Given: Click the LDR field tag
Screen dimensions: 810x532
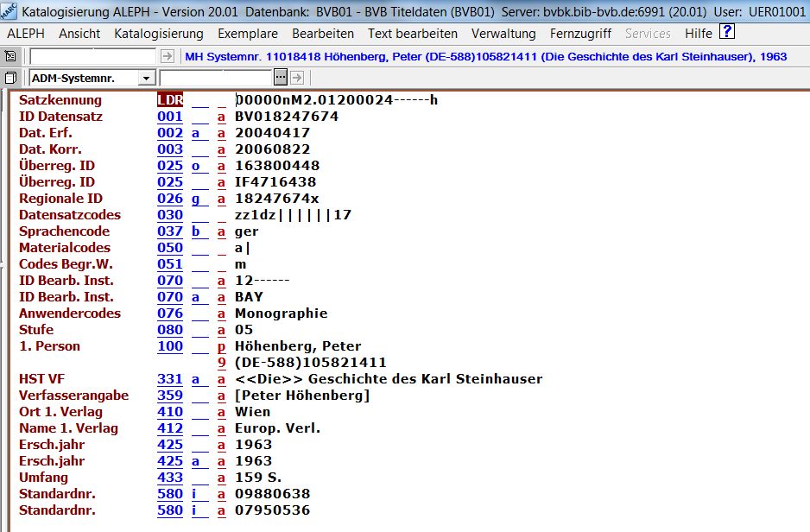Looking at the screenshot, I should (170, 100).
